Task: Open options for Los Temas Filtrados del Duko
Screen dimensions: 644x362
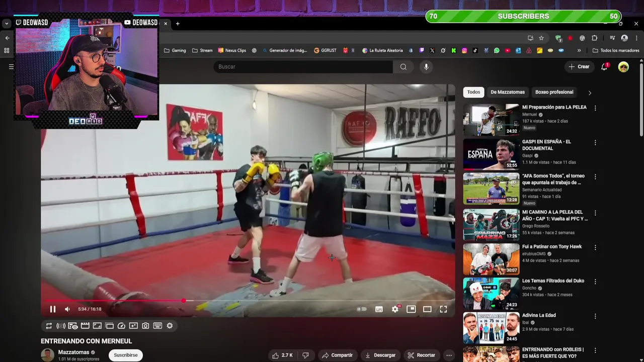Action: click(x=595, y=282)
